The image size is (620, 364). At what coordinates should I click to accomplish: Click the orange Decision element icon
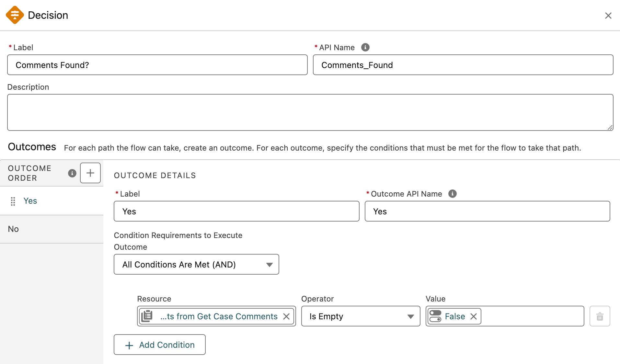coord(15,15)
